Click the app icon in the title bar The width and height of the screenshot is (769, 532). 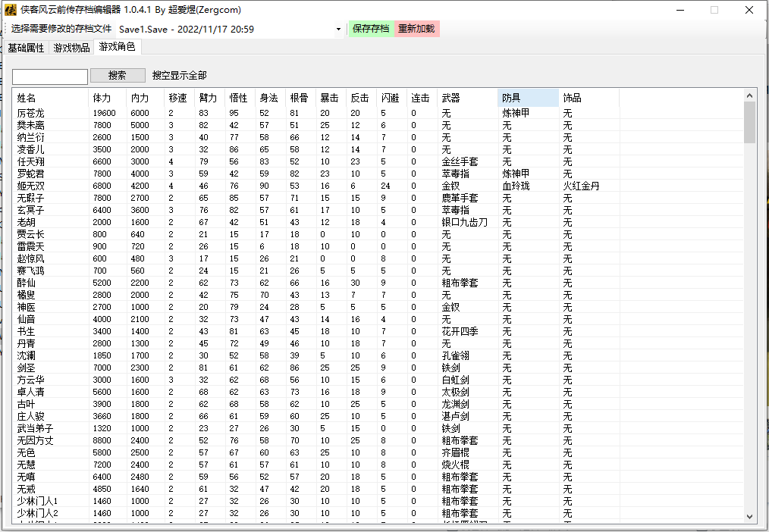pyautogui.click(x=11, y=10)
